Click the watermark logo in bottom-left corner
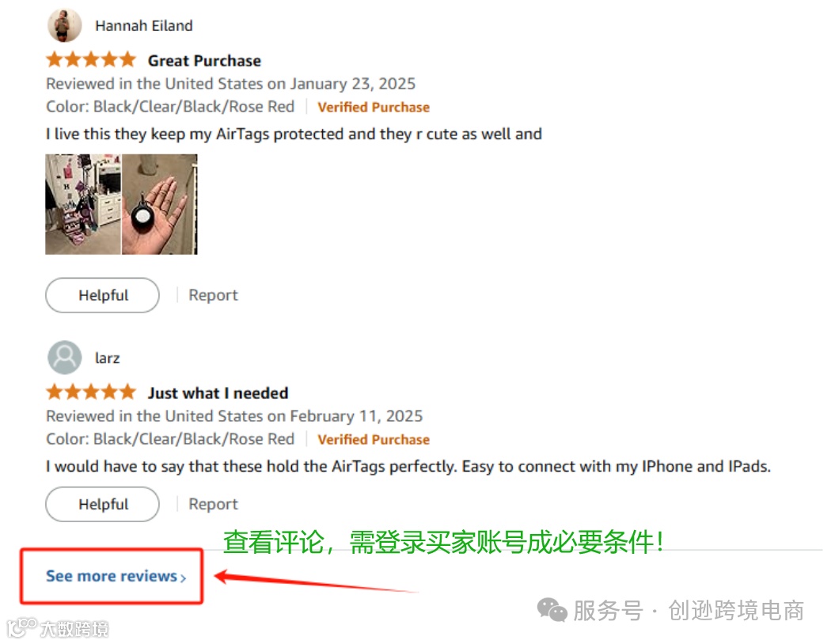The width and height of the screenshot is (831, 644). (58, 628)
